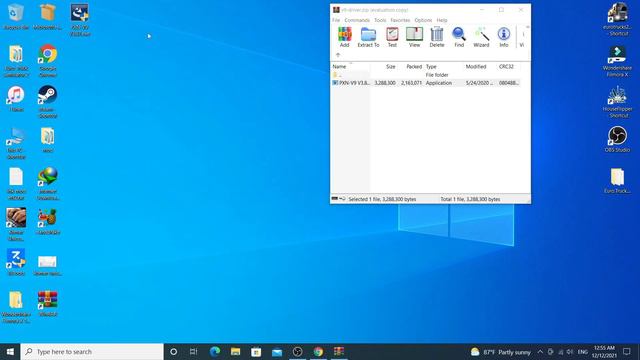Click the Extract To toolbar icon
The width and height of the screenshot is (640, 360).
(x=368, y=37)
